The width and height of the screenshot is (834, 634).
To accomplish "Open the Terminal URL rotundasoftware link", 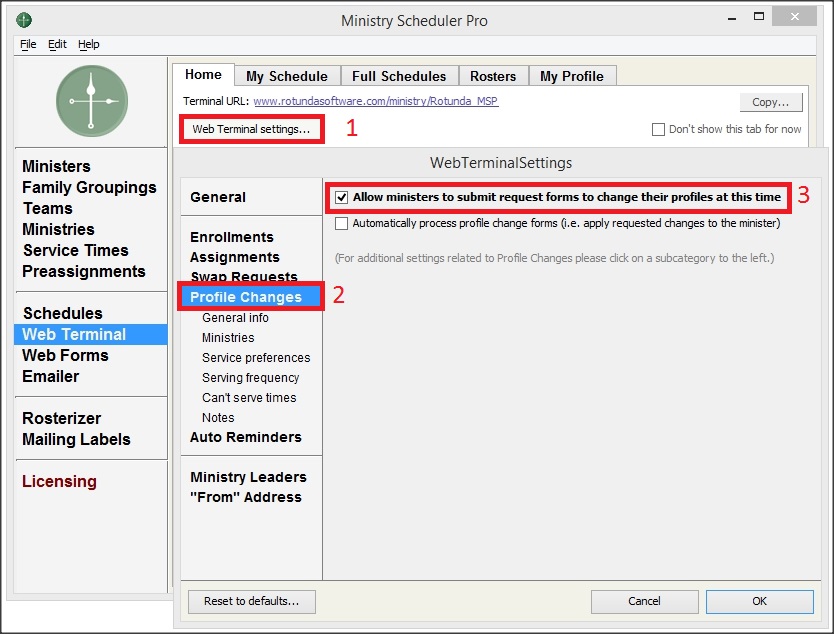I will (x=375, y=102).
